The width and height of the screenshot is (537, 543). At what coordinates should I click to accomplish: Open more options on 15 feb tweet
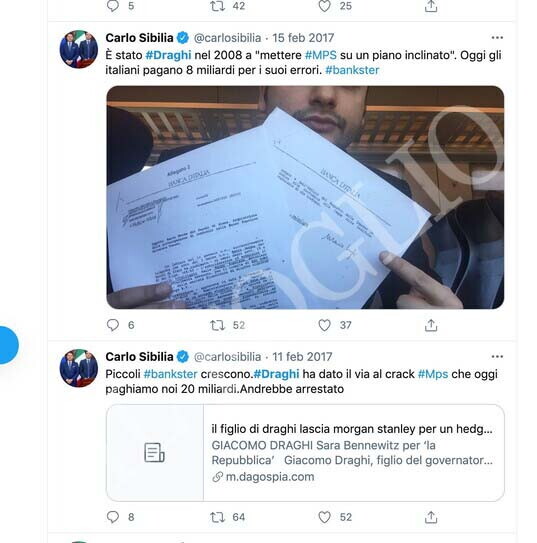pyautogui.click(x=497, y=37)
